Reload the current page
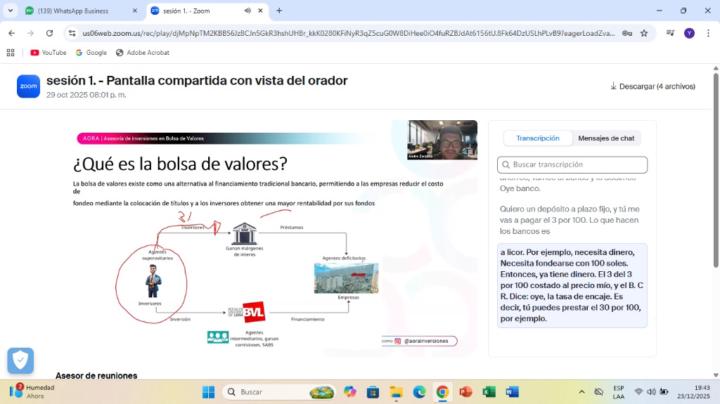This screenshot has width=720, height=404. click(49, 33)
